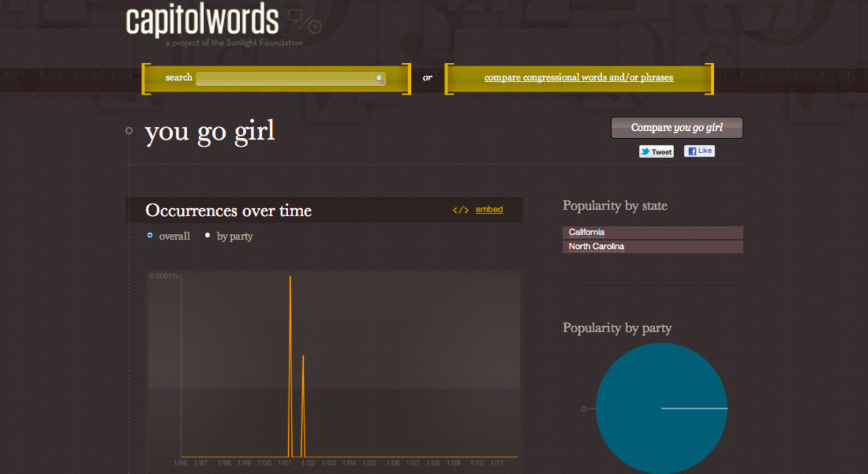Click the Compare you go girl button

click(x=676, y=127)
